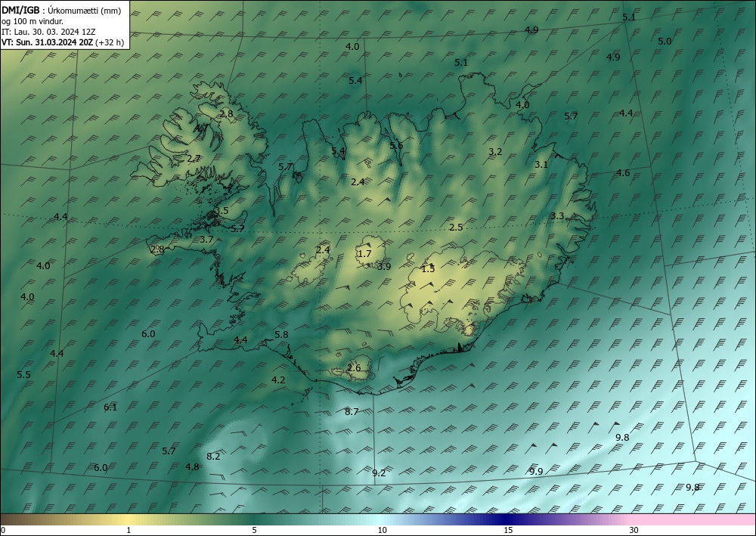Click the 8.2 value on the map

coord(213,456)
